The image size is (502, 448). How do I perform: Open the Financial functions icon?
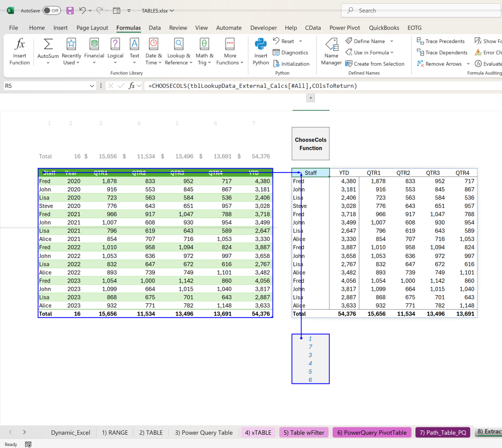click(94, 44)
